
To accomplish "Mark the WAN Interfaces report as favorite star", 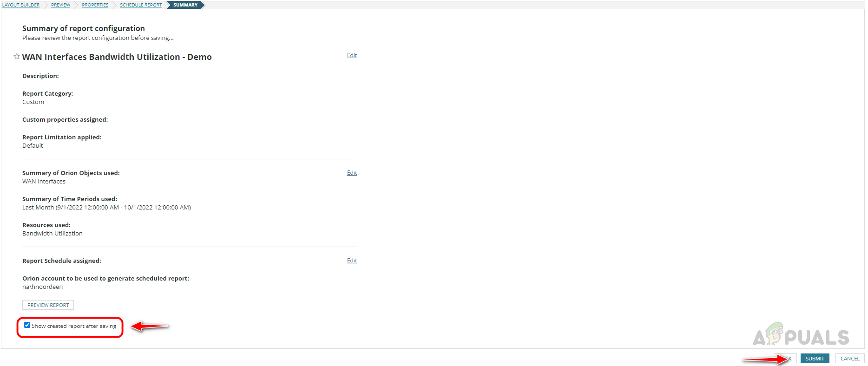I will pos(17,57).
